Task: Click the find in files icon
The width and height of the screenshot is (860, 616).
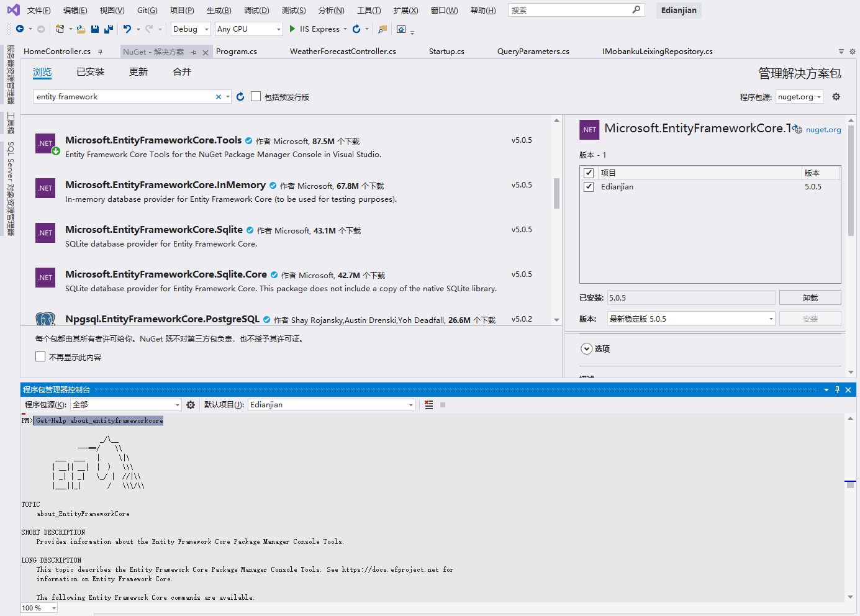Action: [x=382, y=29]
